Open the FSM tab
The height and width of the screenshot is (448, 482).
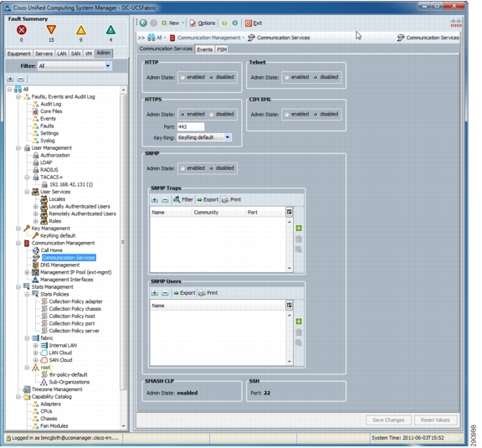222,49
